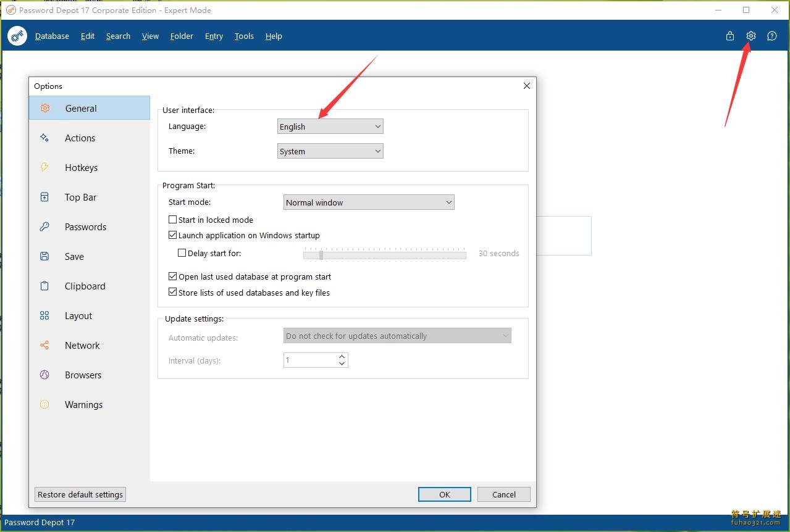Click Password Depot 17 status bar text

pyautogui.click(x=40, y=522)
